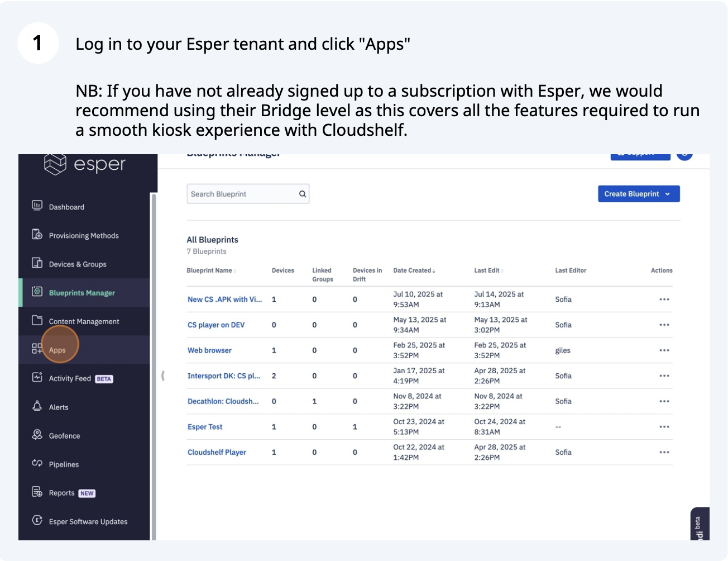728x561 pixels.
Task: Go to Reports in the sidebar
Action: click(61, 493)
